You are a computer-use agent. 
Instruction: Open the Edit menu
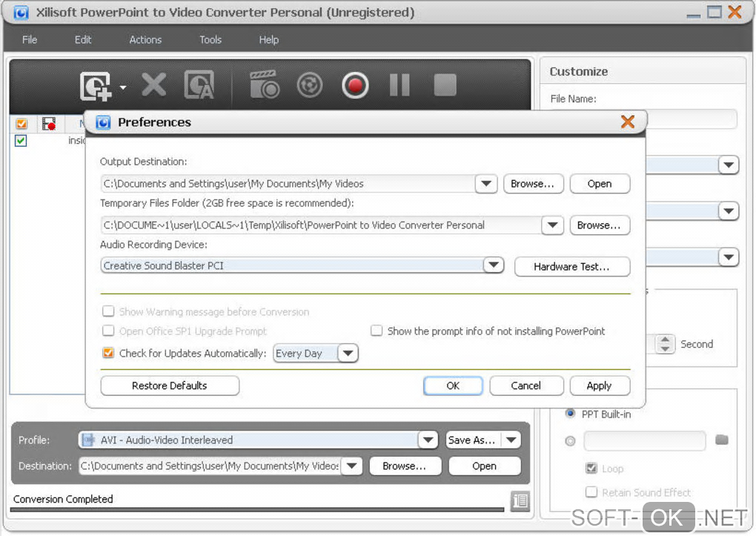tap(83, 39)
